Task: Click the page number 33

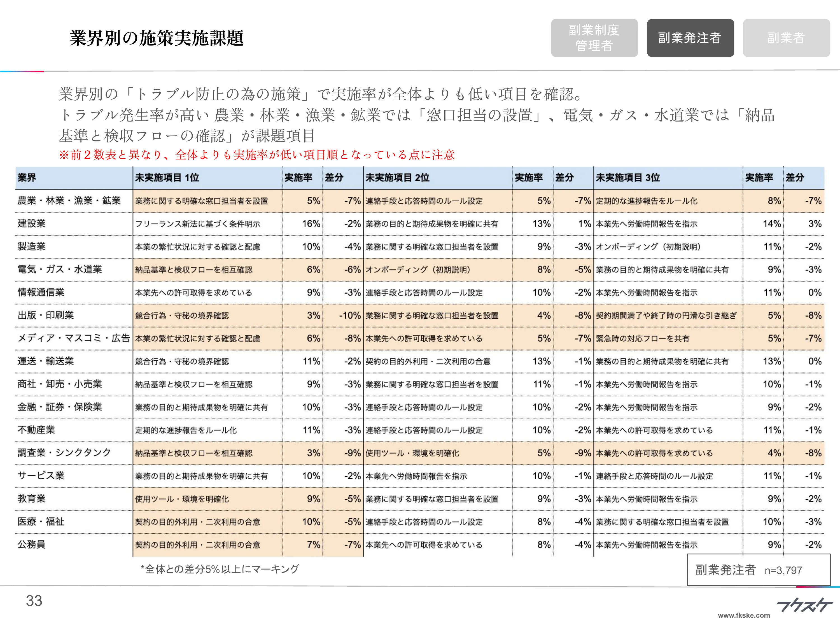Action: click(34, 601)
